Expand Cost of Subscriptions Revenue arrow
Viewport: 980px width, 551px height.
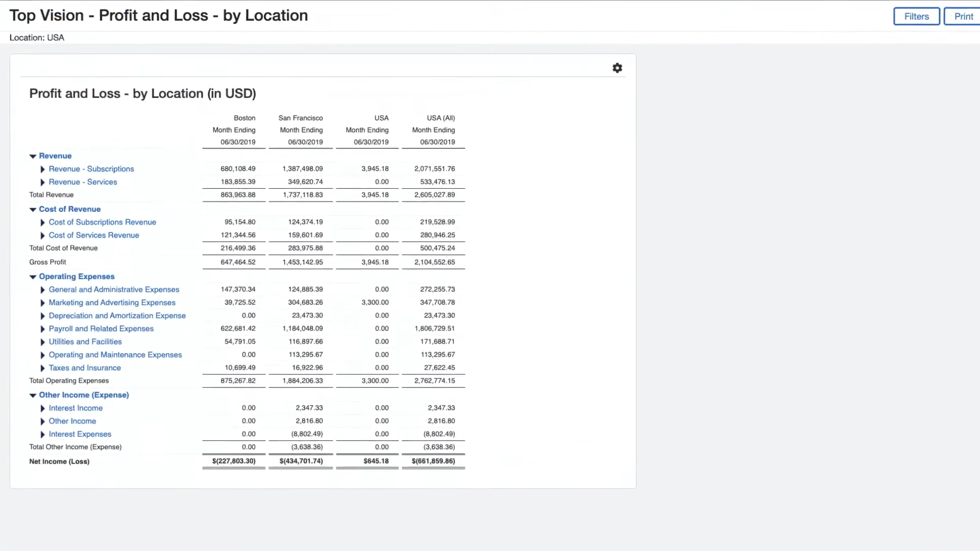pos(43,222)
